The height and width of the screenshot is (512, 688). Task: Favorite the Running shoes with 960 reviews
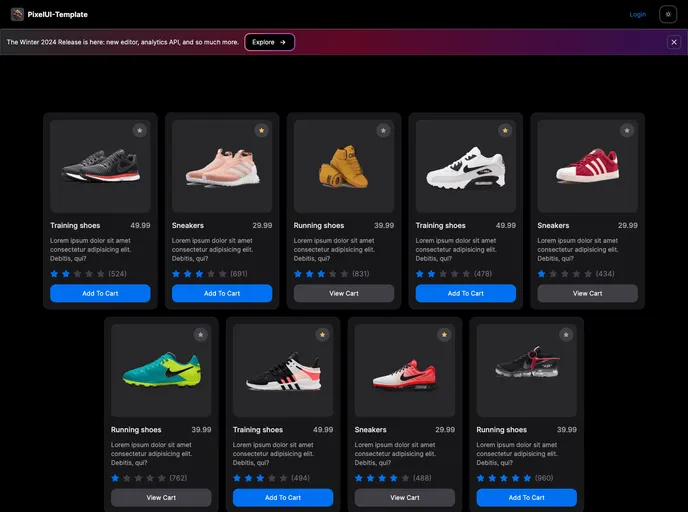(566, 335)
